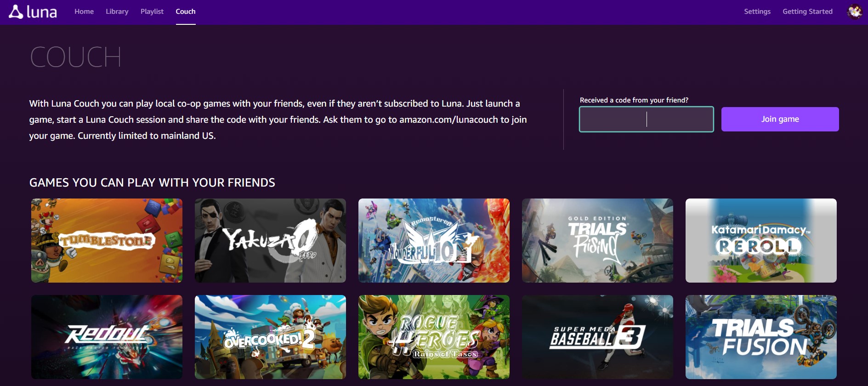Open the Katamari Damacy Reroll tile
The image size is (868, 386).
(761, 240)
